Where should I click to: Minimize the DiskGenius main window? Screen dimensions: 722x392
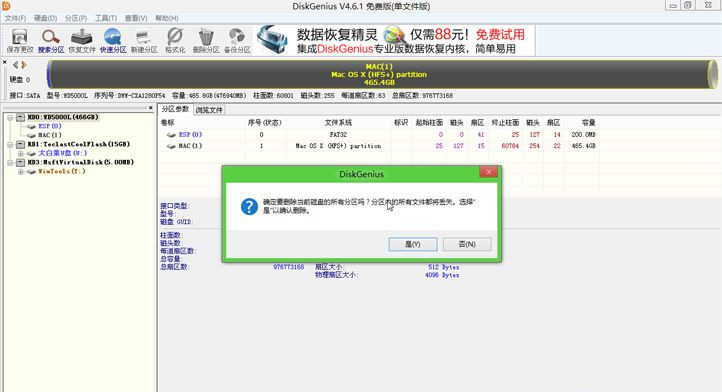coord(673,6)
